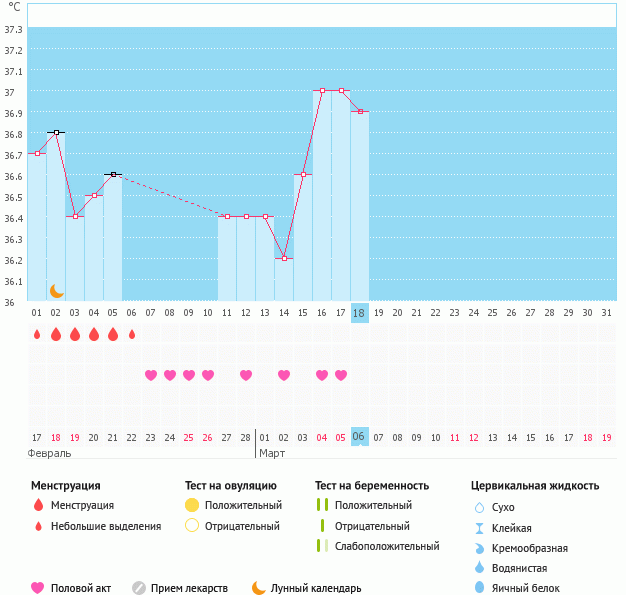Click the small spotting drop under day 06
Image resolution: width=626 pixels, height=595 pixels.
[x=132, y=334]
